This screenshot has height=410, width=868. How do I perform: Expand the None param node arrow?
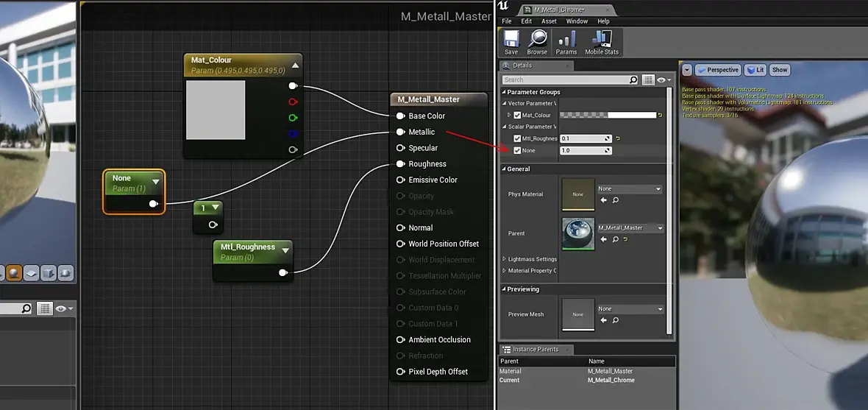point(155,182)
